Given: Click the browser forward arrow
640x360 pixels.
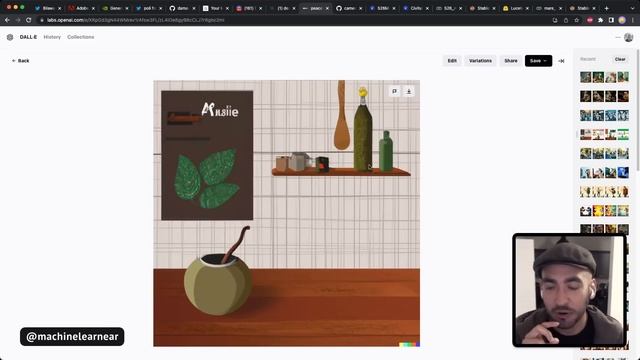Looking at the screenshot, I should (18, 20).
